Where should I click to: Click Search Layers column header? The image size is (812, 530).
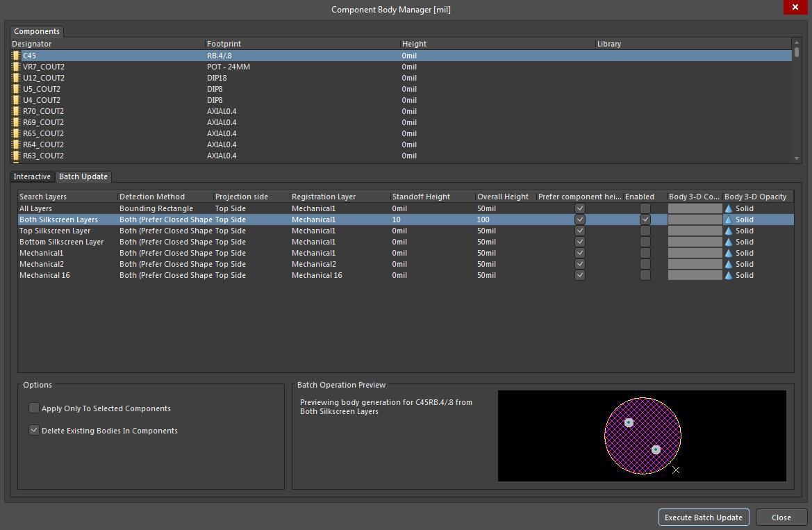[67, 197]
